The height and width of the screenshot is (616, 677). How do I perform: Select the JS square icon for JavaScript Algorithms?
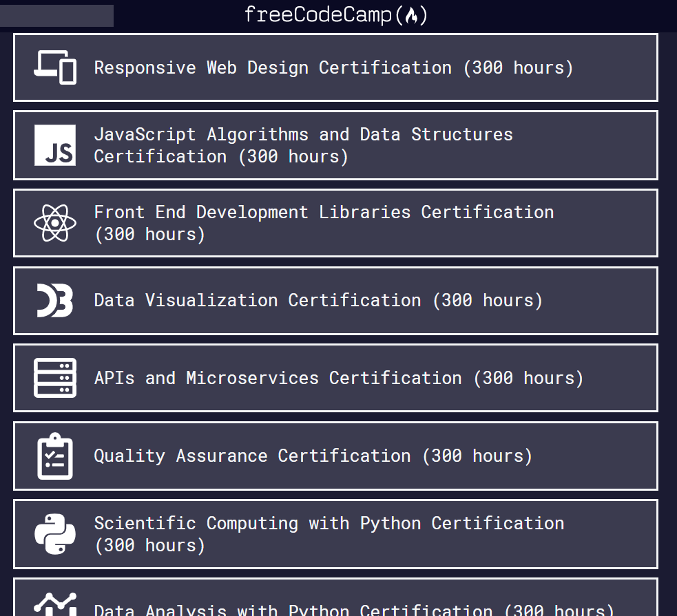pos(54,145)
